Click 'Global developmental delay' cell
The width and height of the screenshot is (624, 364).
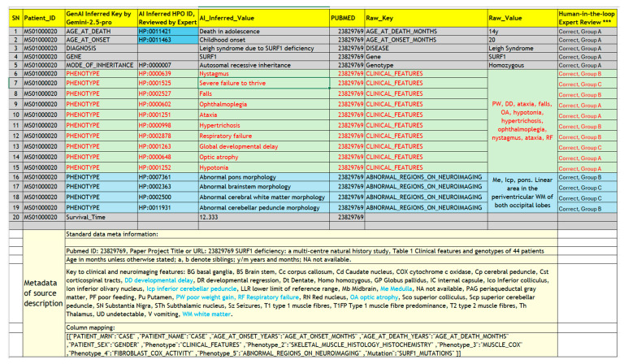(263, 146)
